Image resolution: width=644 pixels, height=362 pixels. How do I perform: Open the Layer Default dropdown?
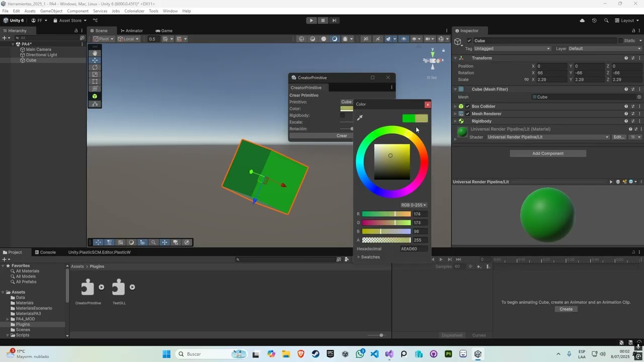pos(605,49)
